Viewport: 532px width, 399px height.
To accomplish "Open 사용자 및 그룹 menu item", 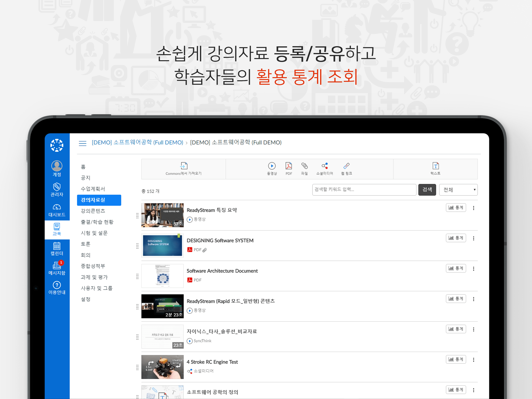I will pyautogui.click(x=96, y=288).
